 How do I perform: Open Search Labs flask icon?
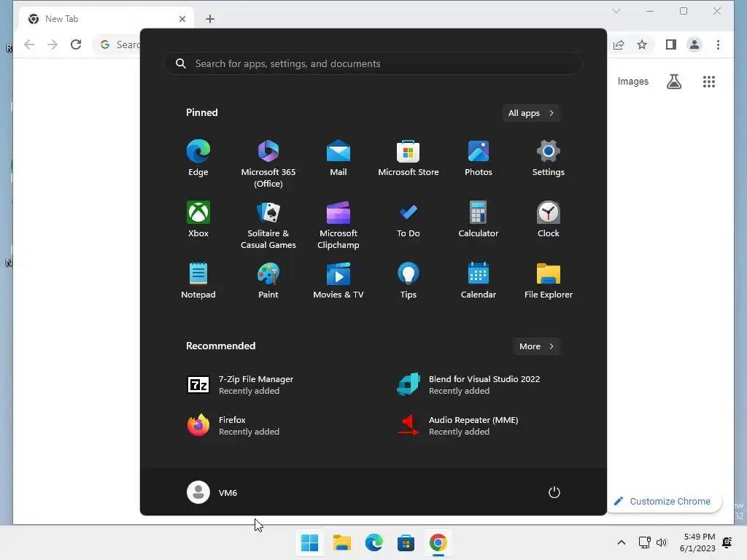click(x=673, y=82)
